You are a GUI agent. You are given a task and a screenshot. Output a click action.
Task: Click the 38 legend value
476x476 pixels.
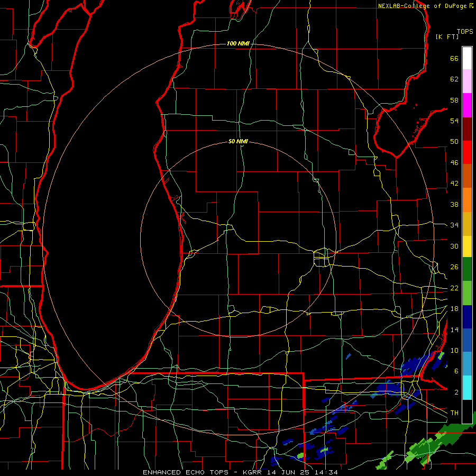tap(454, 204)
